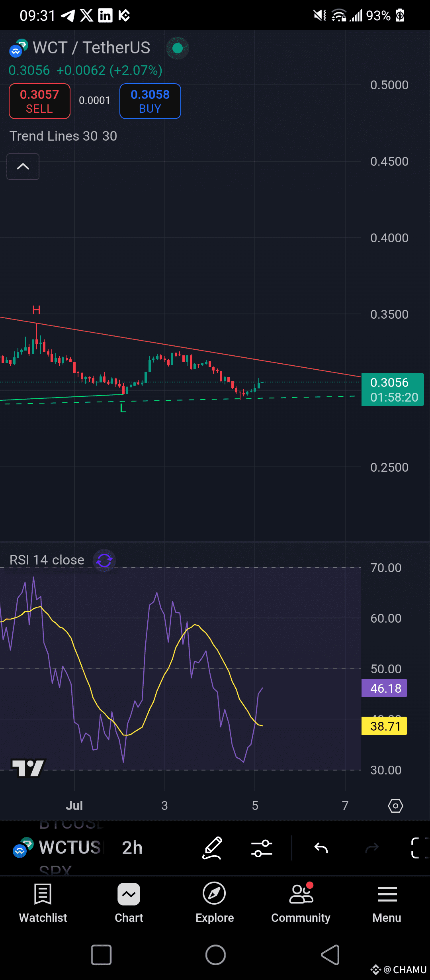The width and height of the screenshot is (430, 980).
Task: Tap the Android back triangle button
Action: click(330, 955)
